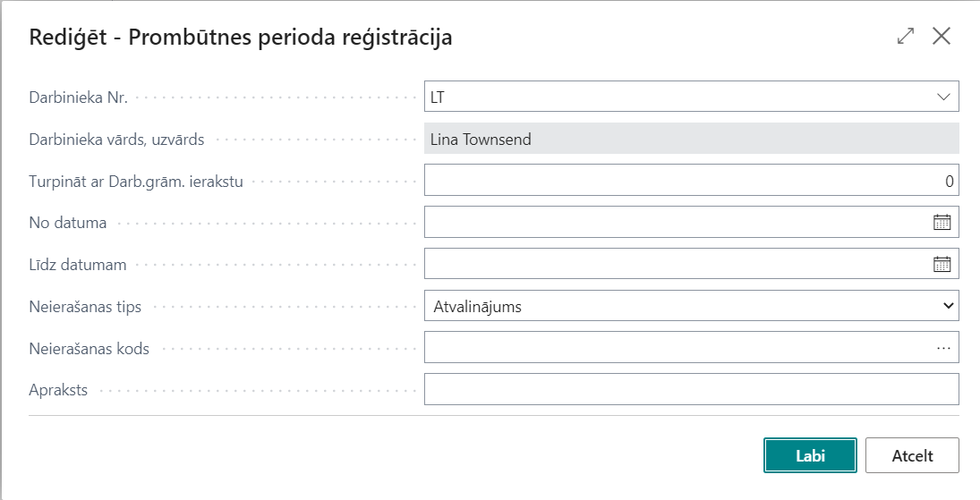Open the Neierašanas tips dropdown showing Atvalinājums
Image resolution: width=980 pixels, height=500 pixels.
691,306
